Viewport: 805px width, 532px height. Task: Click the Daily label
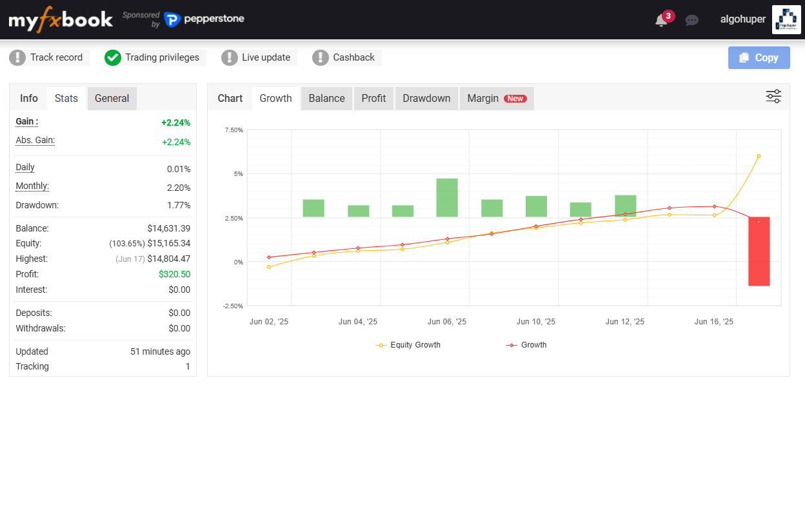pos(25,168)
